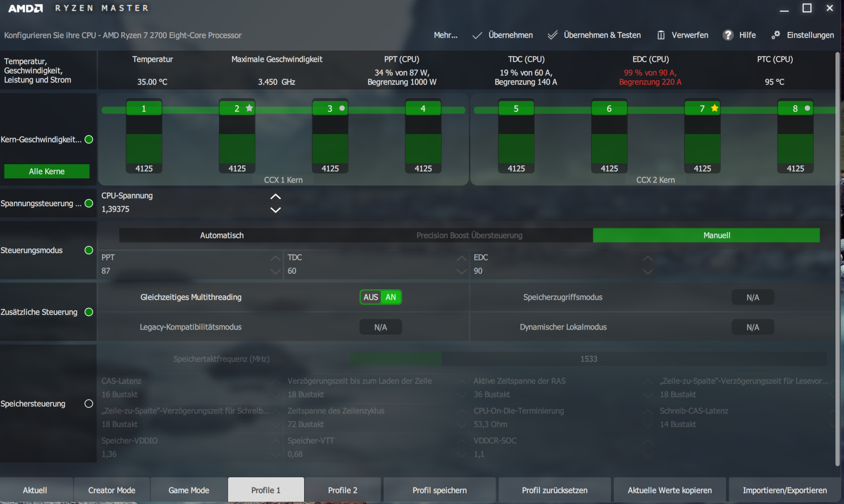844x504 pixels.
Task: Click the AMD logo in title bar
Action: tap(26, 9)
